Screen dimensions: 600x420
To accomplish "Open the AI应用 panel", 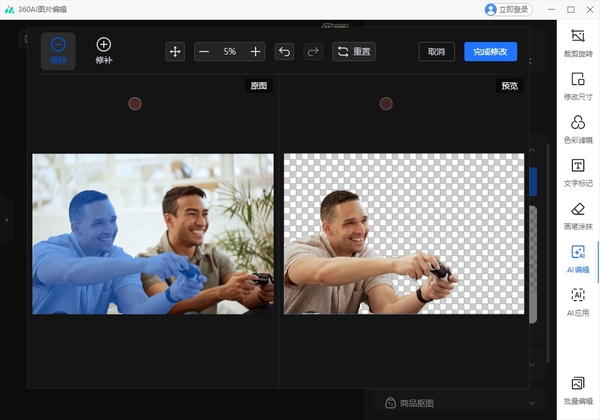I will (x=577, y=301).
